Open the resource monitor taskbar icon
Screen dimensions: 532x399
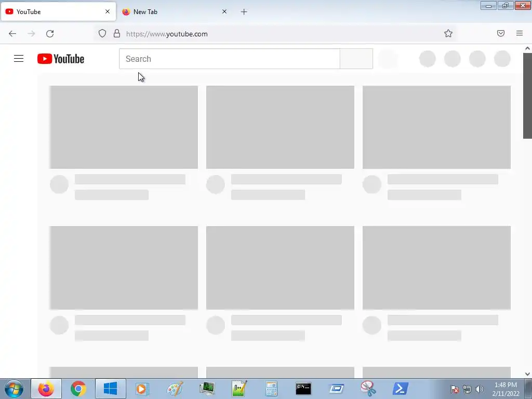[207, 389]
